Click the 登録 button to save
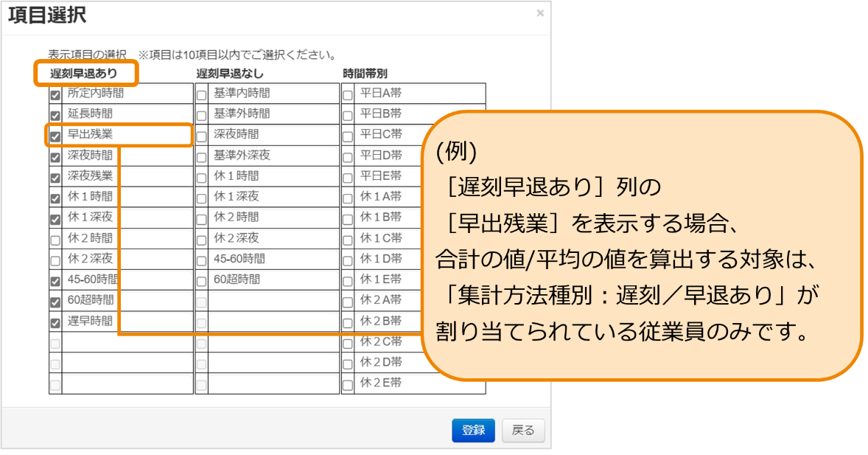868x455 pixels. tap(473, 431)
